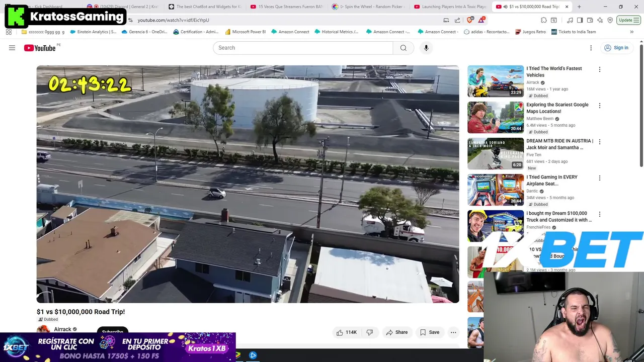Open DREAM MTB RIDE IN AUSTRIA thumbnail
Screen dimensions: 644x362
496,153
